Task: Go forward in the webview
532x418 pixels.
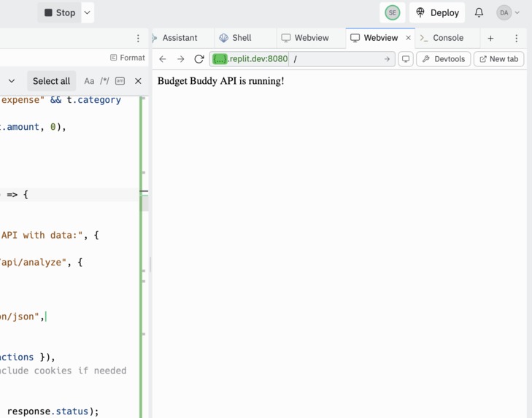Action: 180,59
